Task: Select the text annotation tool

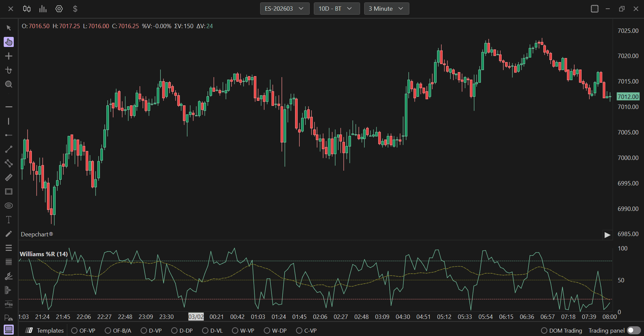Action: tap(9, 220)
